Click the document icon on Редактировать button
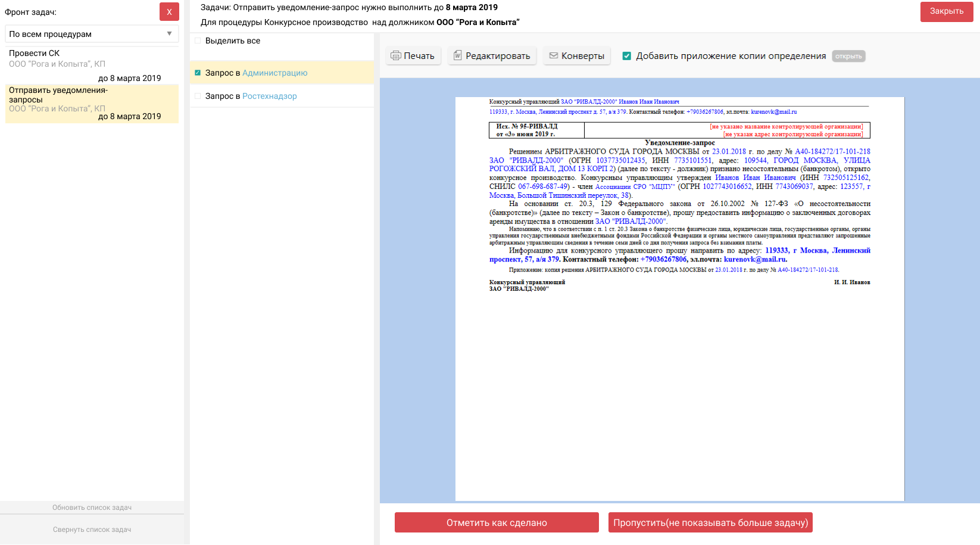The height and width of the screenshot is (545, 980). click(x=457, y=55)
